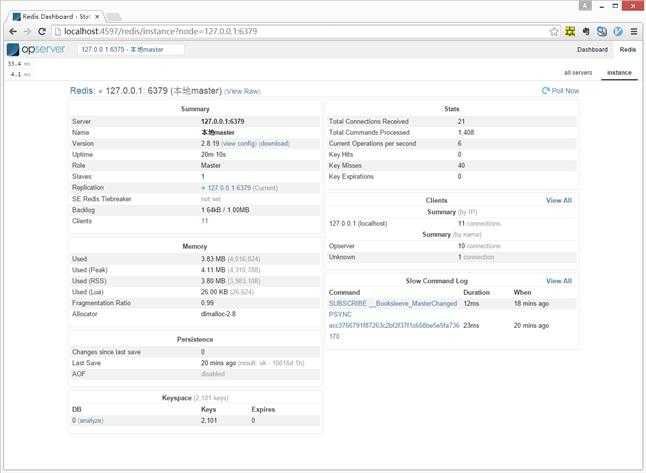Open the Dashboard menu item

point(592,49)
